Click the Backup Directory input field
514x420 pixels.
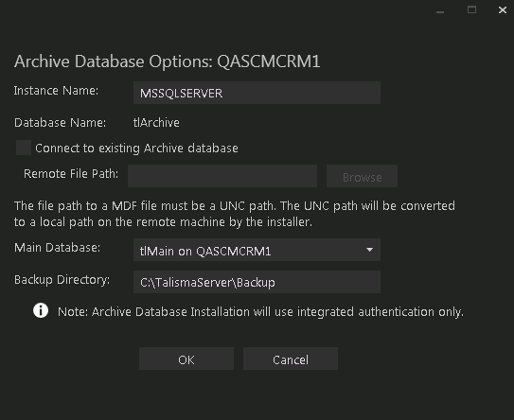(257, 282)
